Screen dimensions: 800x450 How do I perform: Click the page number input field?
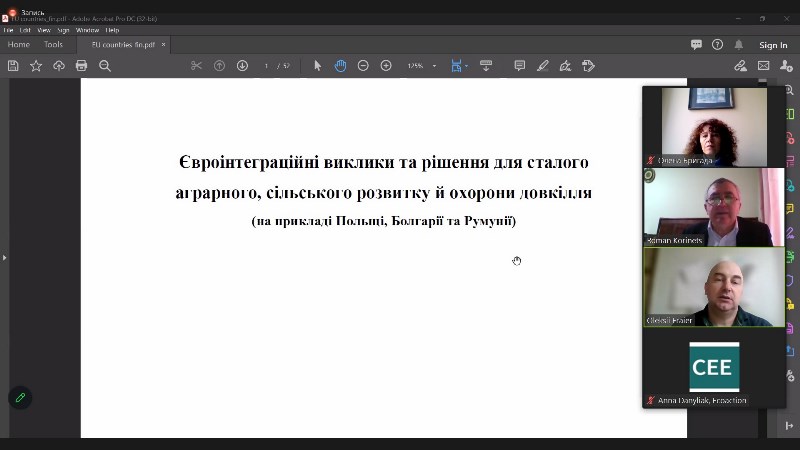(x=267, y=66)
